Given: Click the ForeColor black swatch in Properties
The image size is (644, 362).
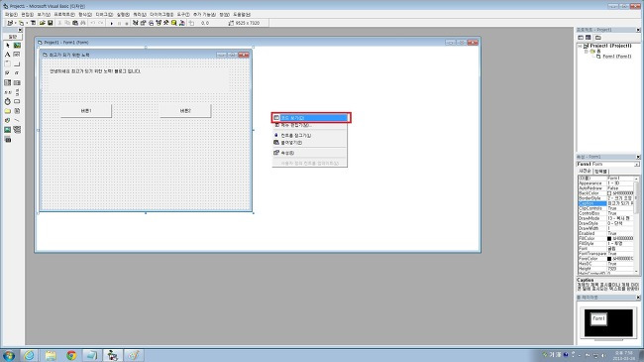Looking at the screenshot, I should point(609,259).
